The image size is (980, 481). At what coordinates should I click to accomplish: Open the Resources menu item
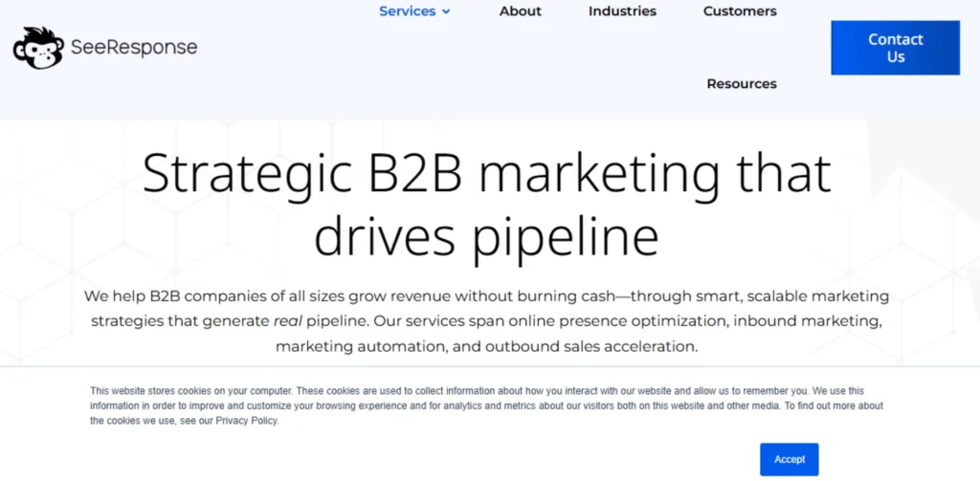click(x=742, y=84)
